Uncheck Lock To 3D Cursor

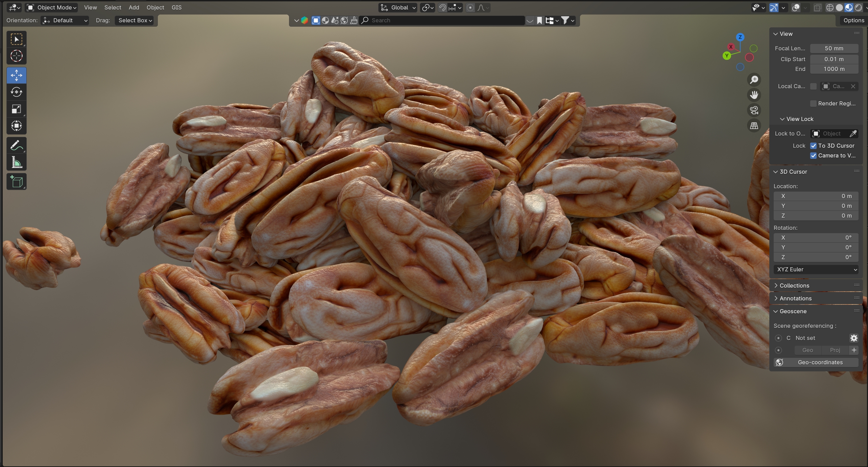click(x=813, y=146)
